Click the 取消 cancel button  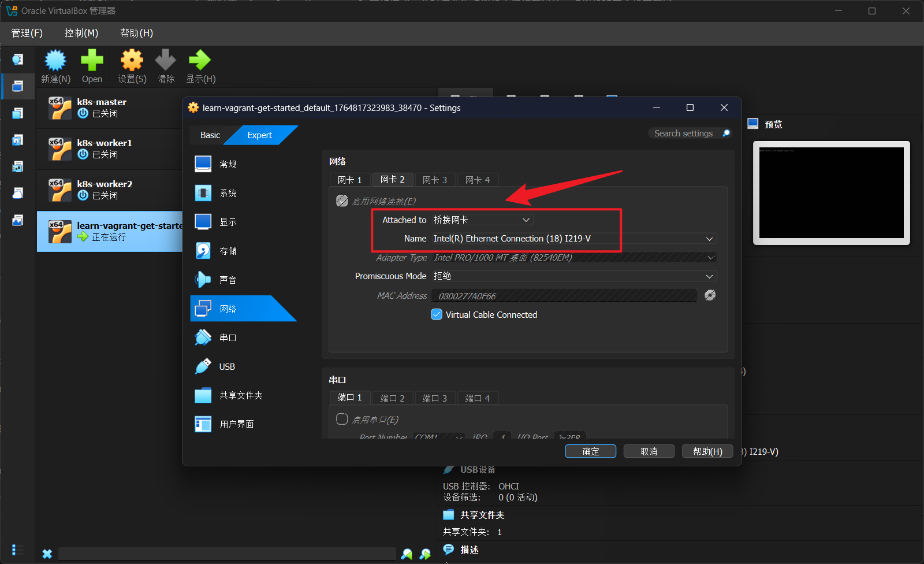tap(649, 451)
